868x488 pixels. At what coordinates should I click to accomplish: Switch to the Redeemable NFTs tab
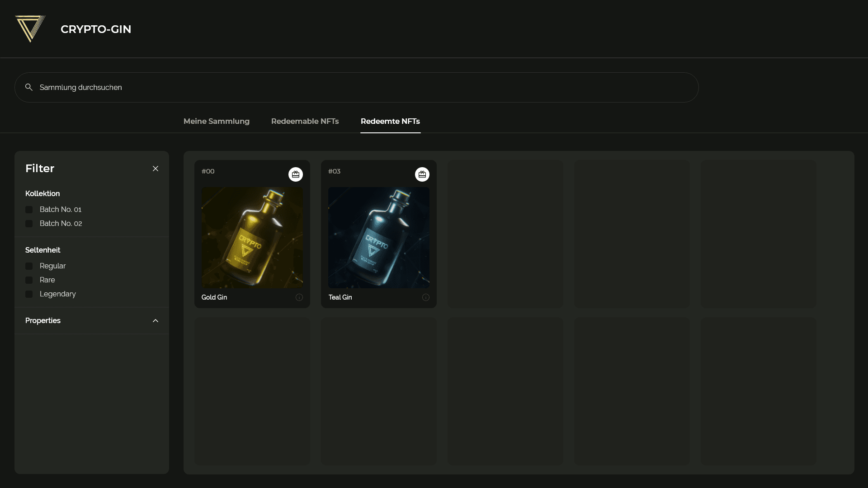pos(305,121)
